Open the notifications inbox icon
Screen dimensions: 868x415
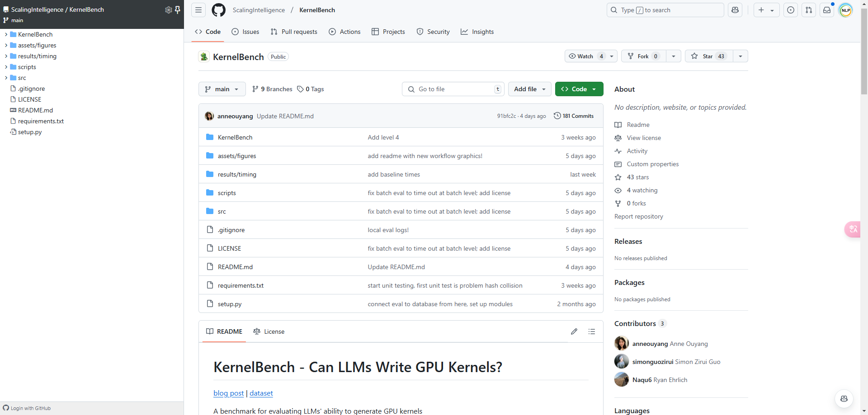tap(827, 10)
